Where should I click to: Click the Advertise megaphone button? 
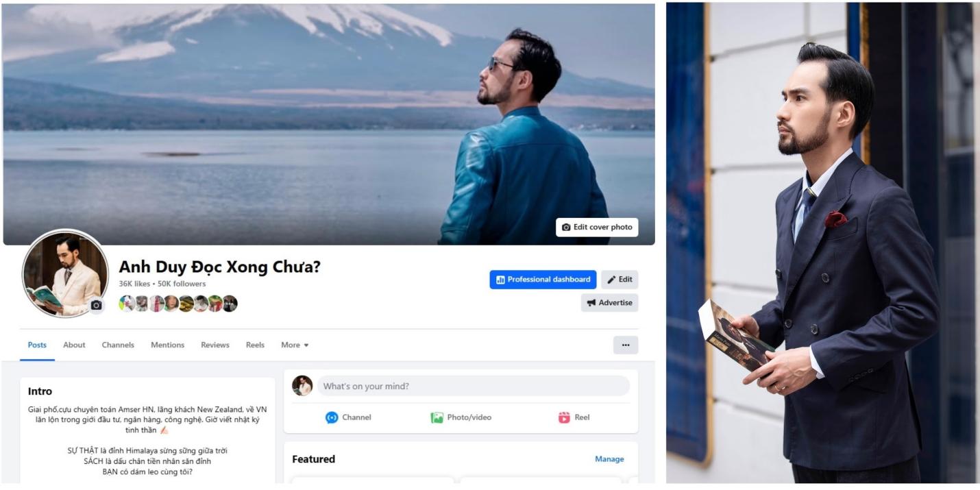(x=610, y=303)
